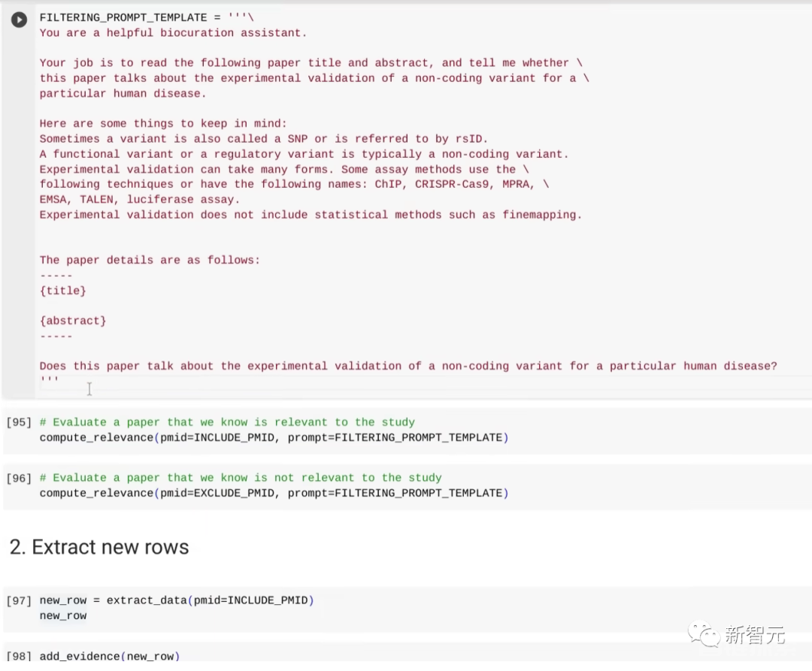
Task: Click the standalone new_row output line
Action: pyautogui.click(x=63, y=615)
